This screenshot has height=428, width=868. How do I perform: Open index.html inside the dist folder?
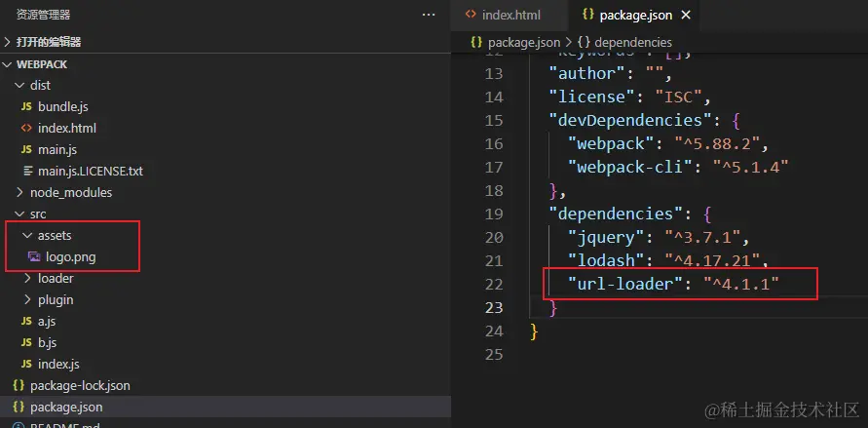[x=67, y=128]
